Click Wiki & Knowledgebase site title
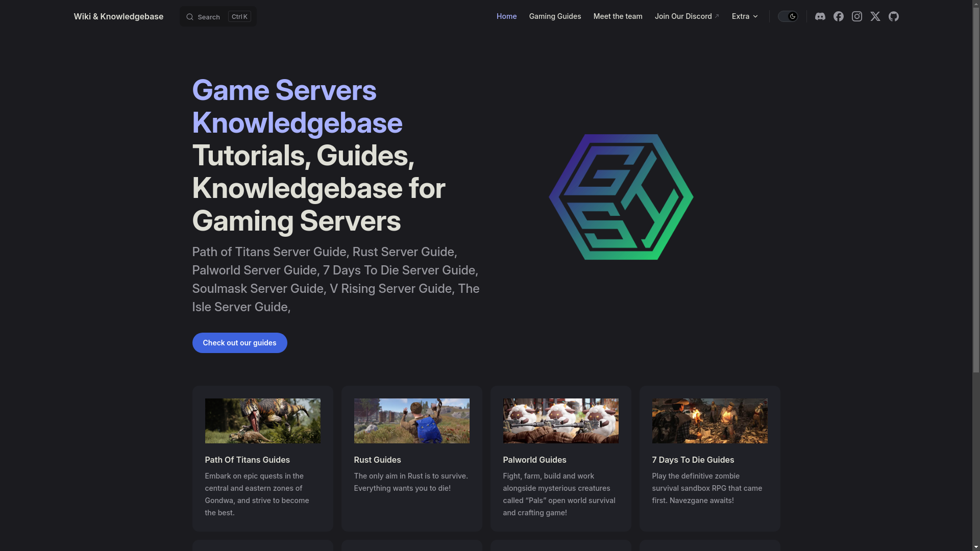This screenshot has width=980, height=551. (118, 16)
